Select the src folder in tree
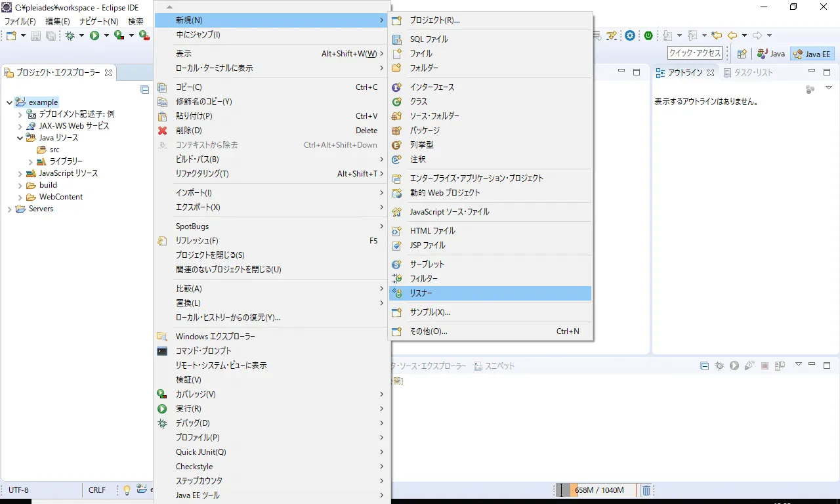 click(54, 150)
